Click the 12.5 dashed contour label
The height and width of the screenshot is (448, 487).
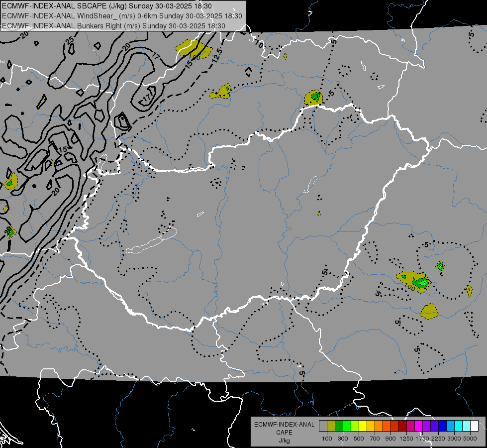pyautogui.click(x=217, y=55)
